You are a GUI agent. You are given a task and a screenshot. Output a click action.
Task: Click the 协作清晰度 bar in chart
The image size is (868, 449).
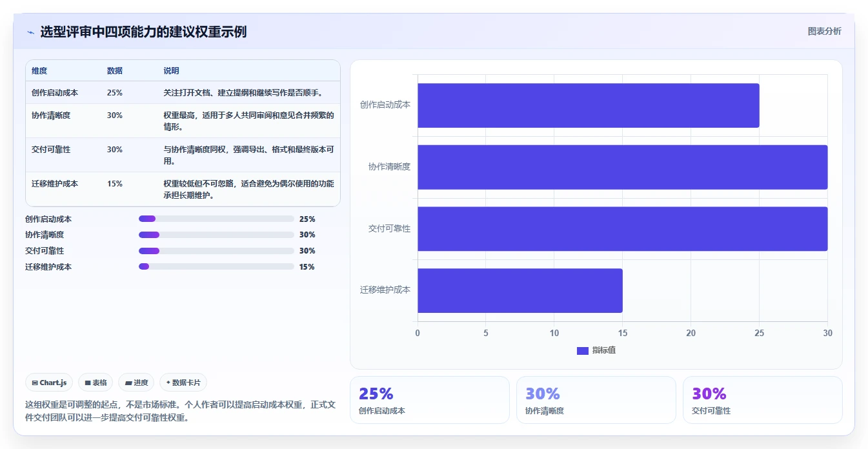(623, 167)
